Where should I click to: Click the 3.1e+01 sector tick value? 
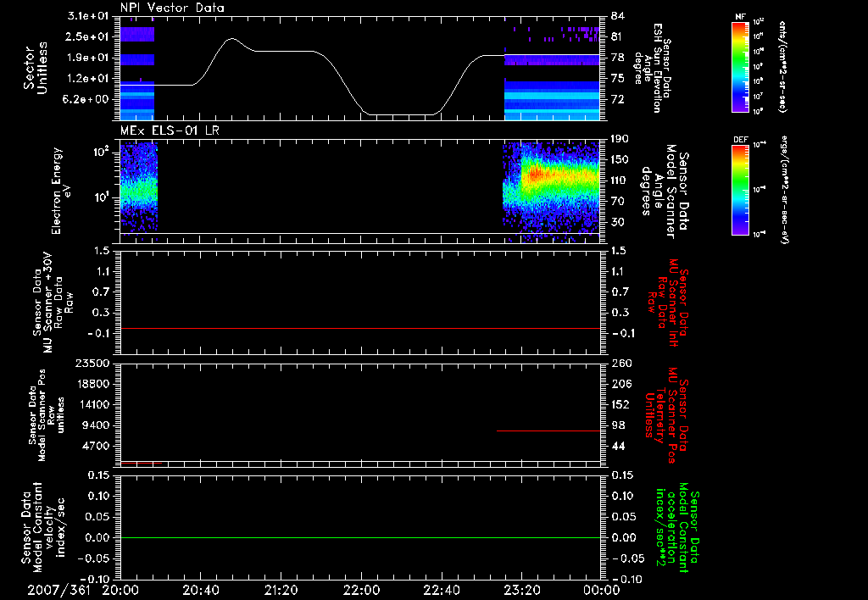click(x=87, y=16)
